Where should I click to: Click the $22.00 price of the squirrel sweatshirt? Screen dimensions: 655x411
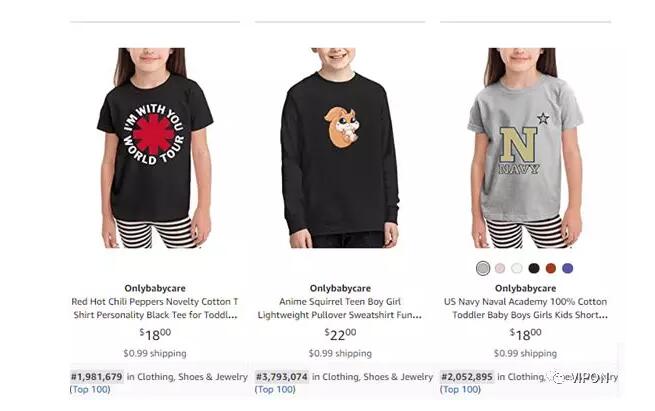(x=340, y=334)
